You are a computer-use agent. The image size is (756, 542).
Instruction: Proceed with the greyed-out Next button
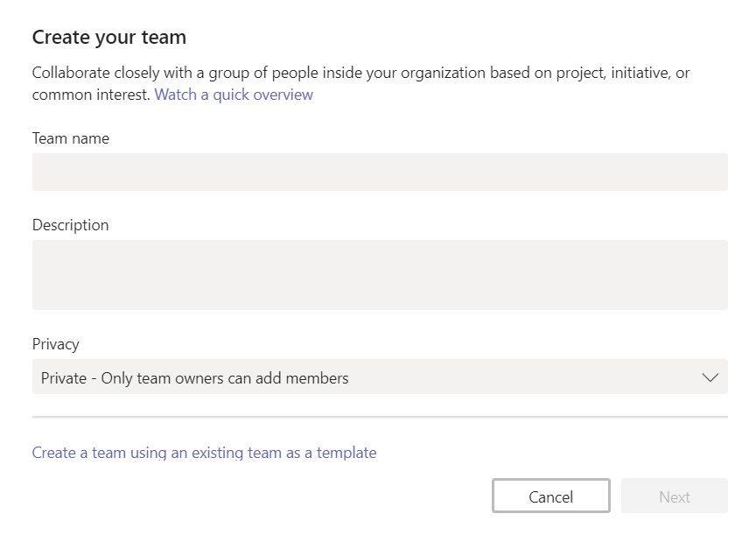(x=674, y=496)
